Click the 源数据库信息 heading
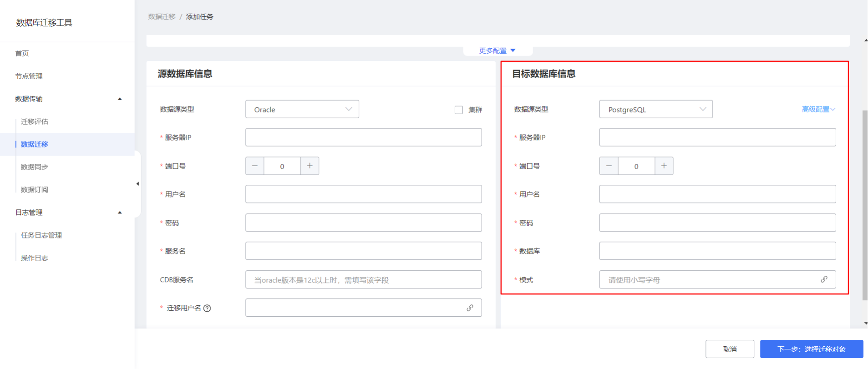The image size is (868, 369). click(x=185, y=74)
